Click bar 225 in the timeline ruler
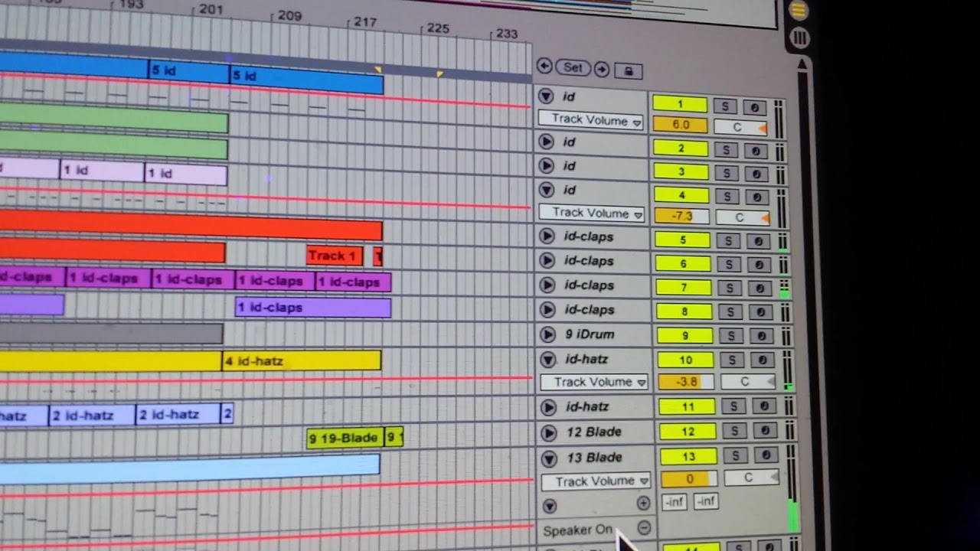This screenshot has height=551, width=980. (438, 28)
